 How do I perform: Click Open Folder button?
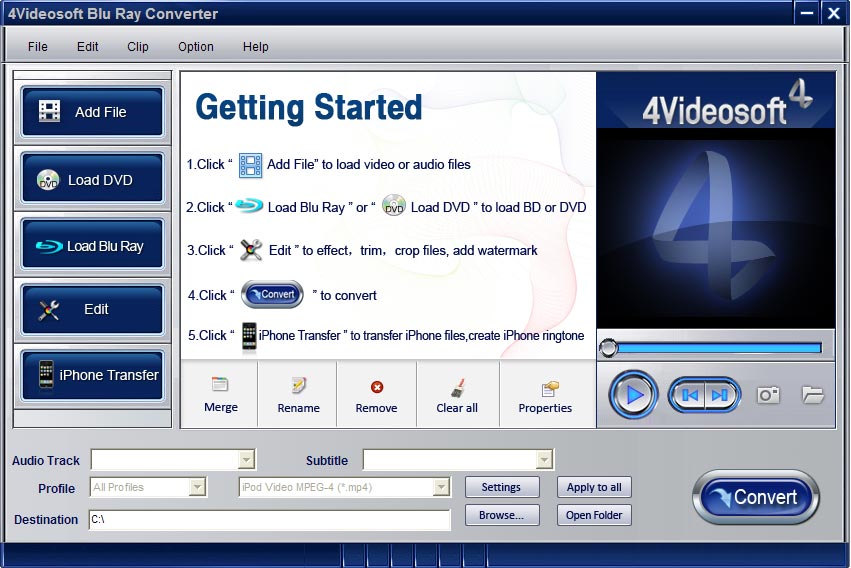[594, 515]
